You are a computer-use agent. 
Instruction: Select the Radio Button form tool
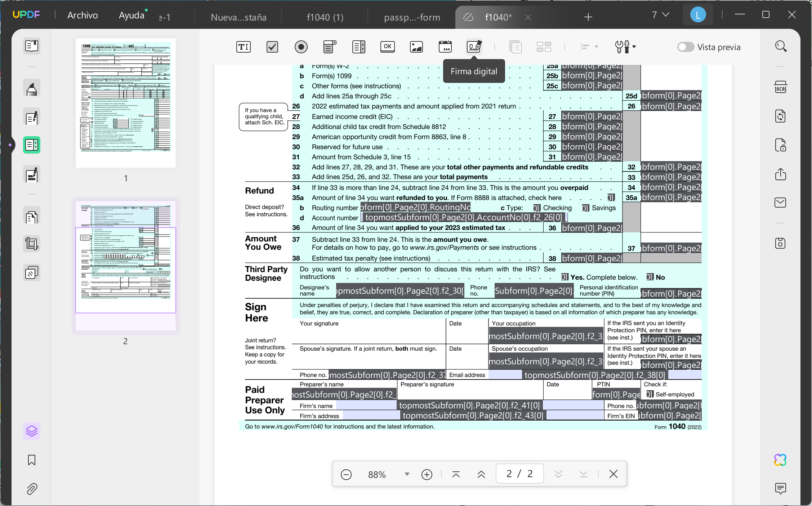point(301,47)
